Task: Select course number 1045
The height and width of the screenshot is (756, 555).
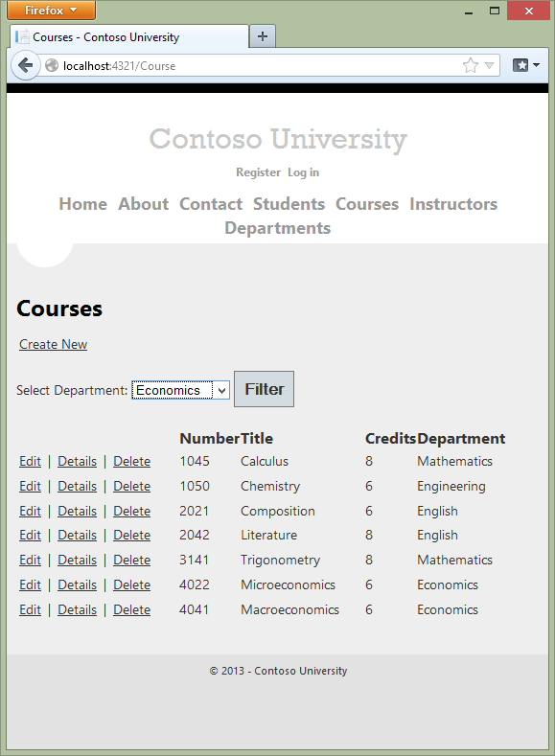Action: point(195,462)
